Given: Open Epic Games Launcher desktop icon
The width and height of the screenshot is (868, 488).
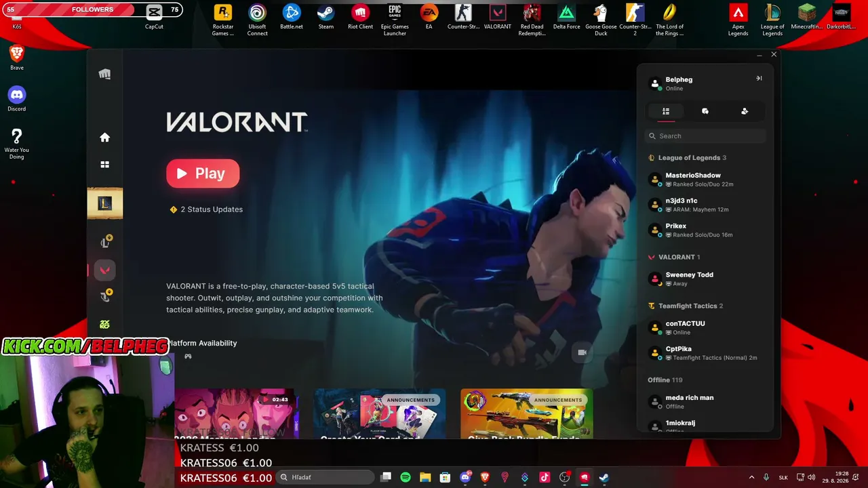Looking at the screenshot, I should (395, 20).
